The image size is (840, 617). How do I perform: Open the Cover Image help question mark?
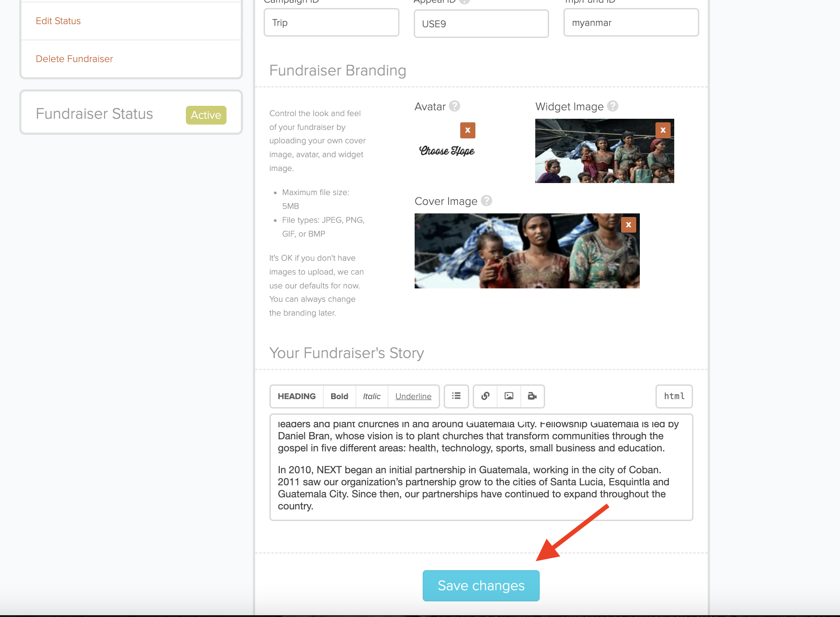[487, 200]
